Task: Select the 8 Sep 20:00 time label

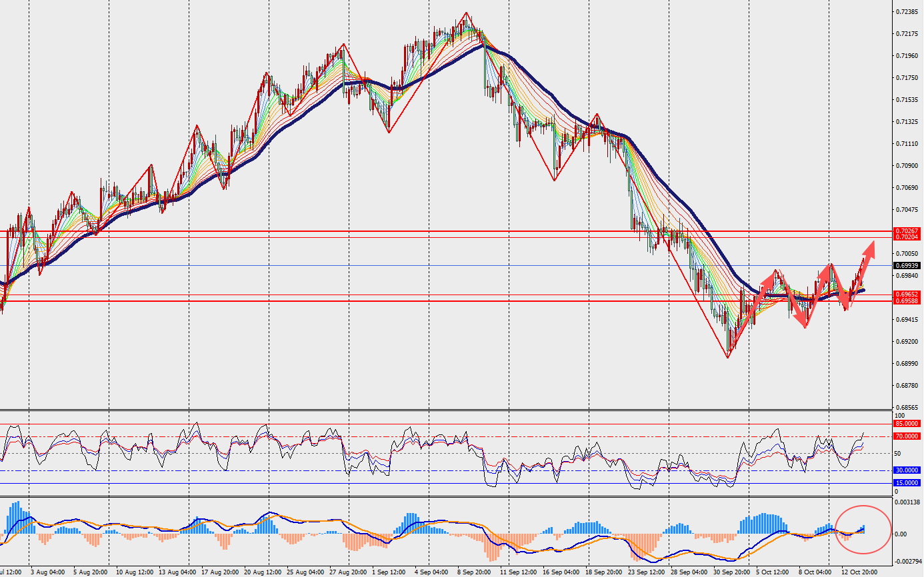Action: [473, 572]
